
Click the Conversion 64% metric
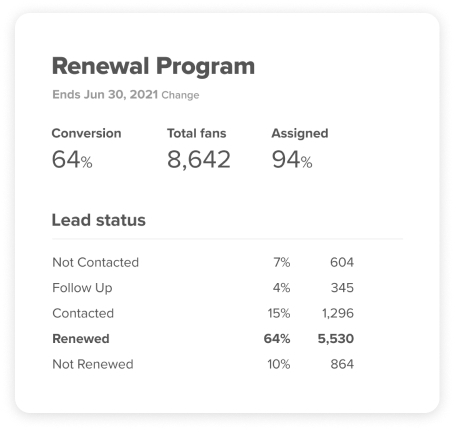coord(86,148)
